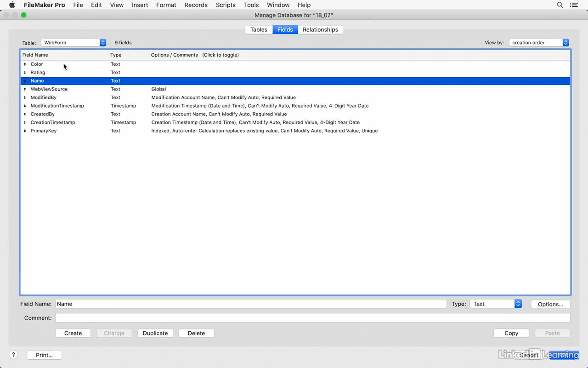
Task: Open the Scripts menu
Action: [x=226, y=5]
